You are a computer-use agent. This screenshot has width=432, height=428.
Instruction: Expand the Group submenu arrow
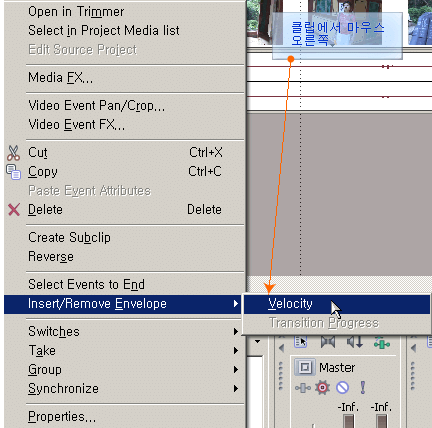pyautogui.click(x=236, y=370)
